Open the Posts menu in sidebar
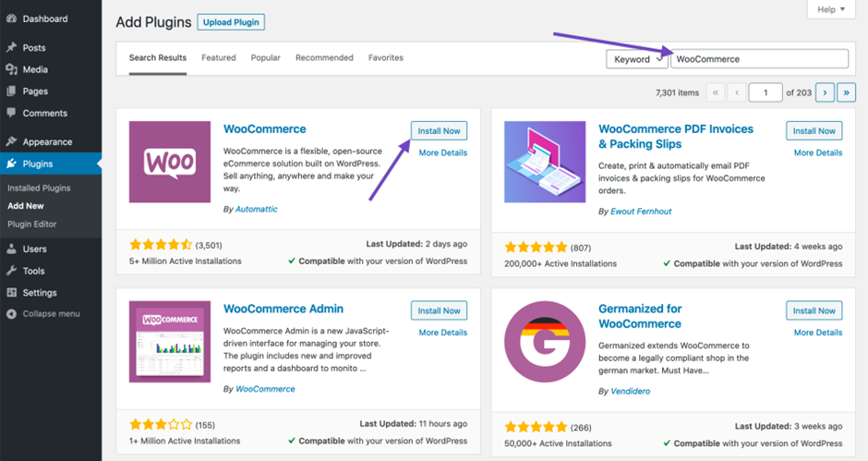Viewport: 868px width, 461px height. pyautogui.click(x=33, y=47)
